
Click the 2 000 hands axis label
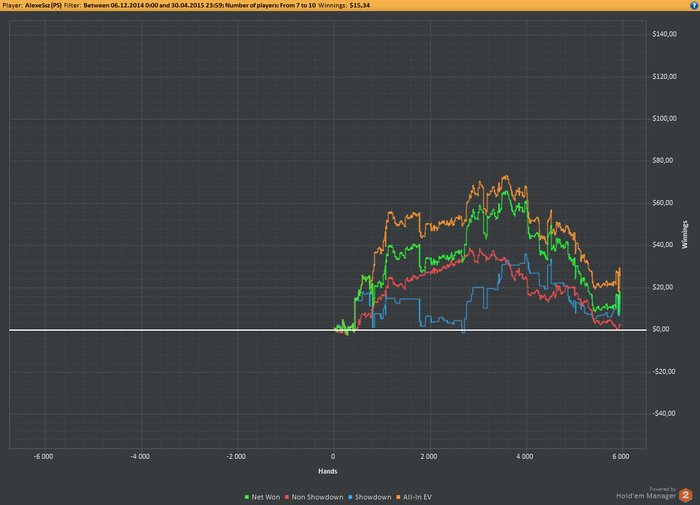(x=429, y=456)
